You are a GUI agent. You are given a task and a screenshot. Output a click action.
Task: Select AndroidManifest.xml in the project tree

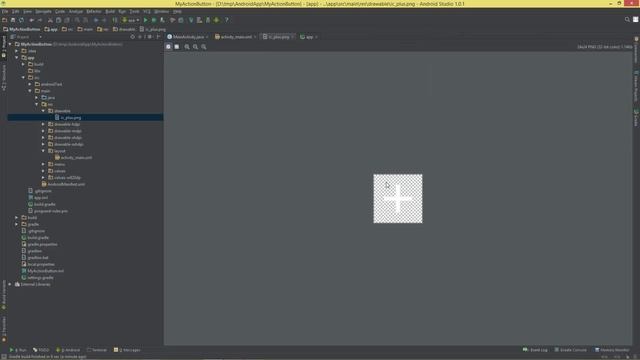click(65, 184)
